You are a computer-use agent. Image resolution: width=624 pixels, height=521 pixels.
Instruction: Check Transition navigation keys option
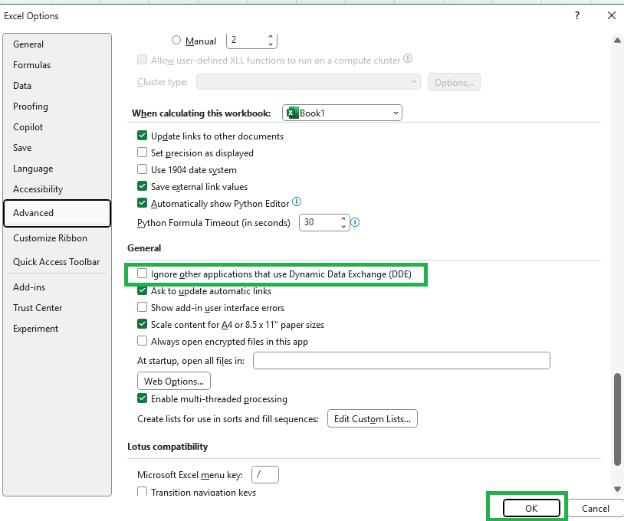pos(142,492)
